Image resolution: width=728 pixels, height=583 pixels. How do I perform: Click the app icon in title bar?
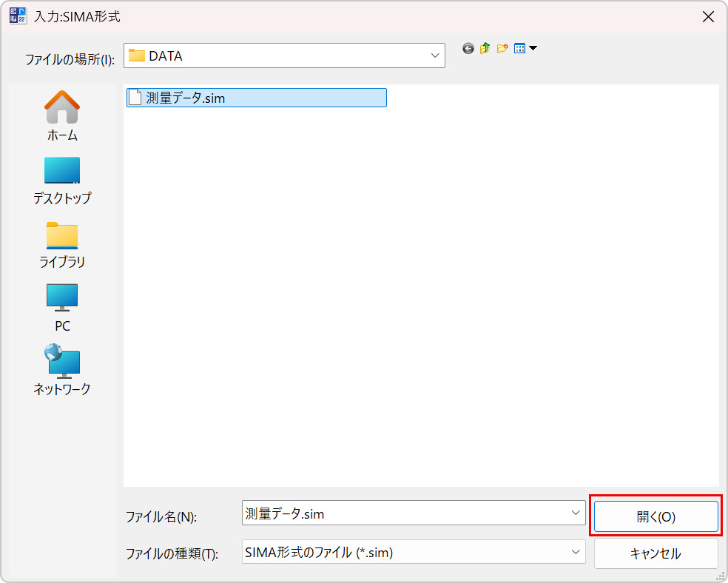[18, 16]
